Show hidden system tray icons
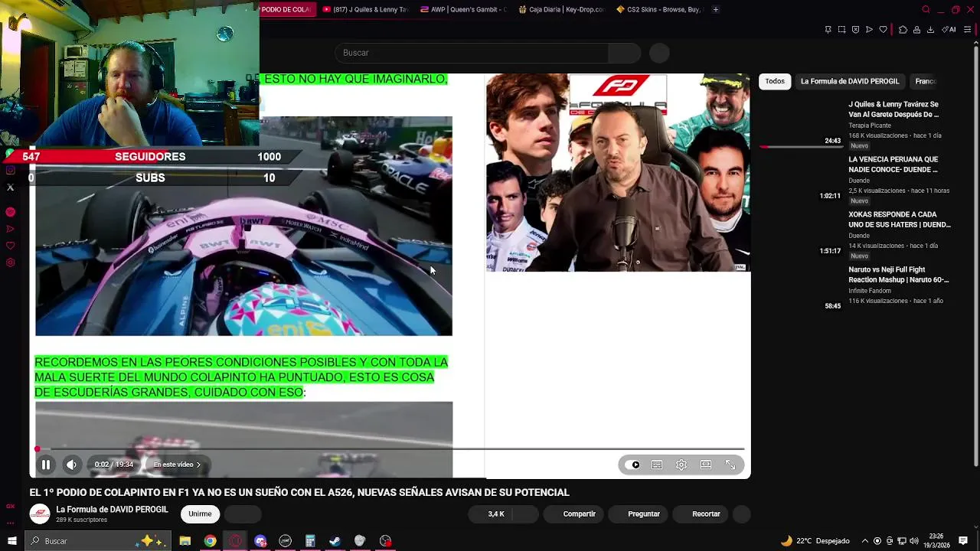980x551 pixels. tap(865, 541)
